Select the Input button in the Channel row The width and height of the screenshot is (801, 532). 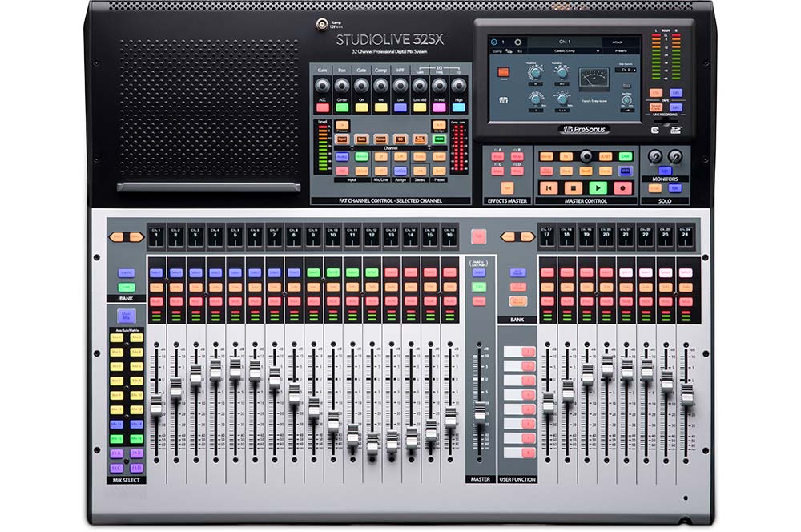[340, 138]
